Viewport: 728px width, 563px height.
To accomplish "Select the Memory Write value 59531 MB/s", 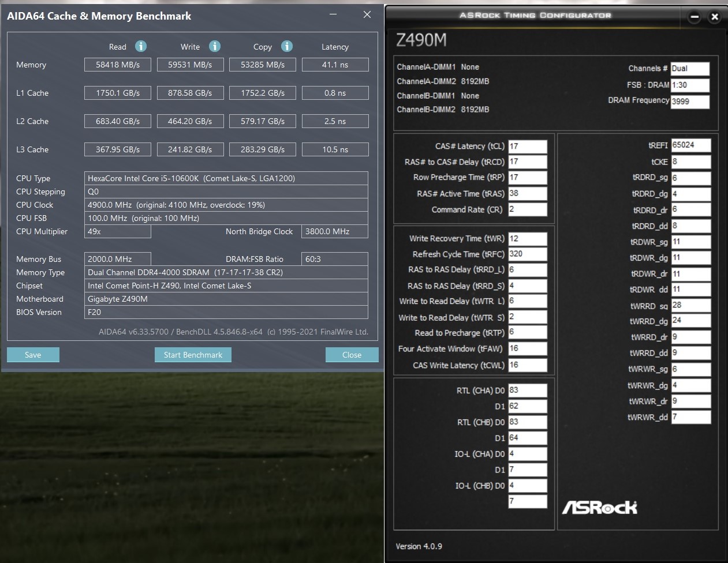I will click(190, 65).
